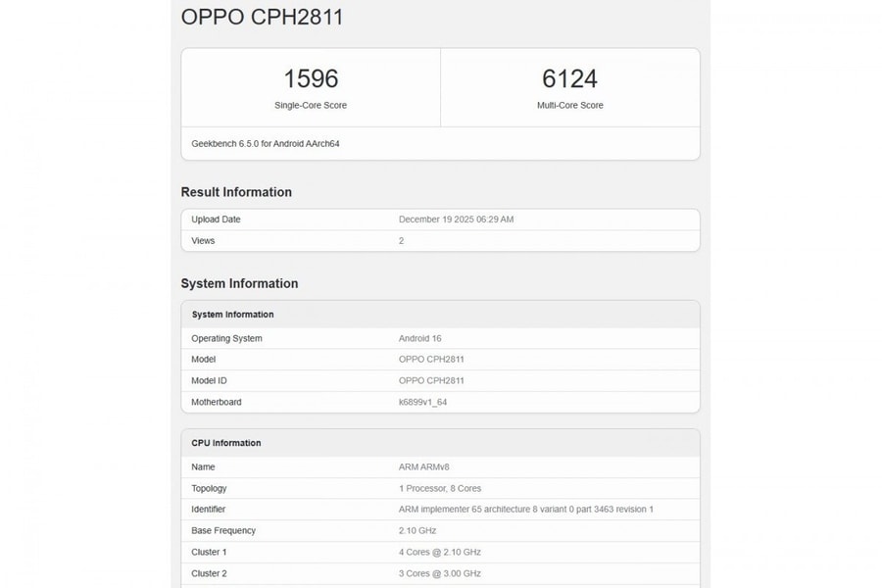The image size is (882, 588).
Task: Click the Multi-Core Score label
Action: tap(569, 105)
